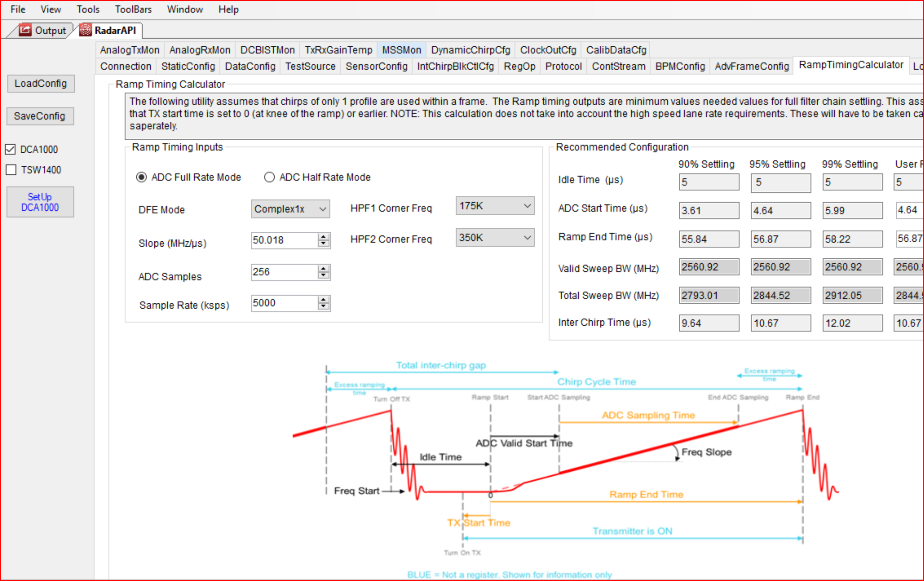Image resolution: width=924 pixels, height=581 pixels.
Task: Open the Help menu
Action: coord(228,9)
